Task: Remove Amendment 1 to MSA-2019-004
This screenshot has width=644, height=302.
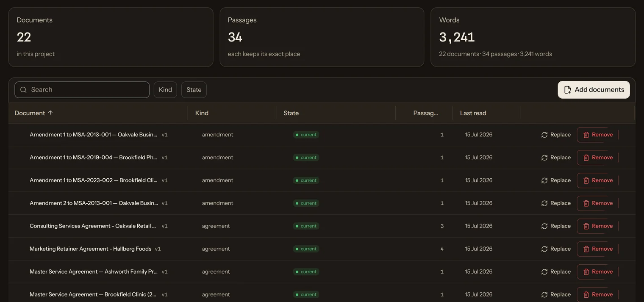Action: (598, 158)
